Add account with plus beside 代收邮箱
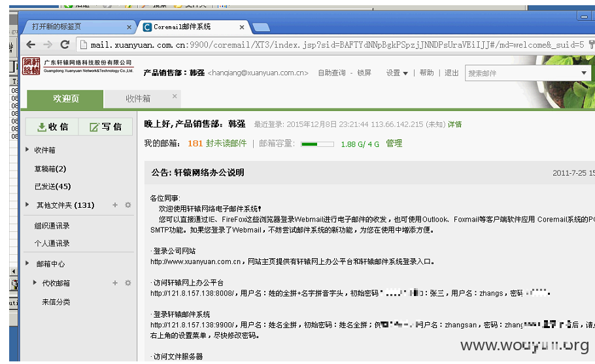Viewport: 595px width, 364px height. 115,283
